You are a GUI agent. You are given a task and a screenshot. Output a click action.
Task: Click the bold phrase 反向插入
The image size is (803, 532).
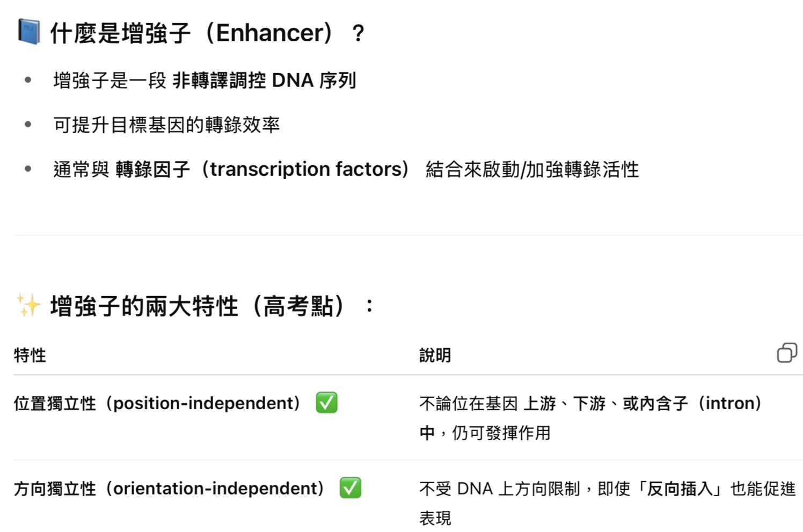click(680, 489)
